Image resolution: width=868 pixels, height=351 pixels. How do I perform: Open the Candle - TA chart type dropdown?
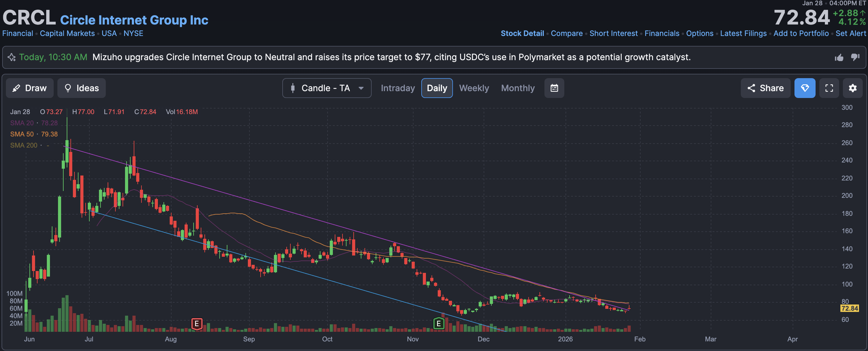[327, 88]
